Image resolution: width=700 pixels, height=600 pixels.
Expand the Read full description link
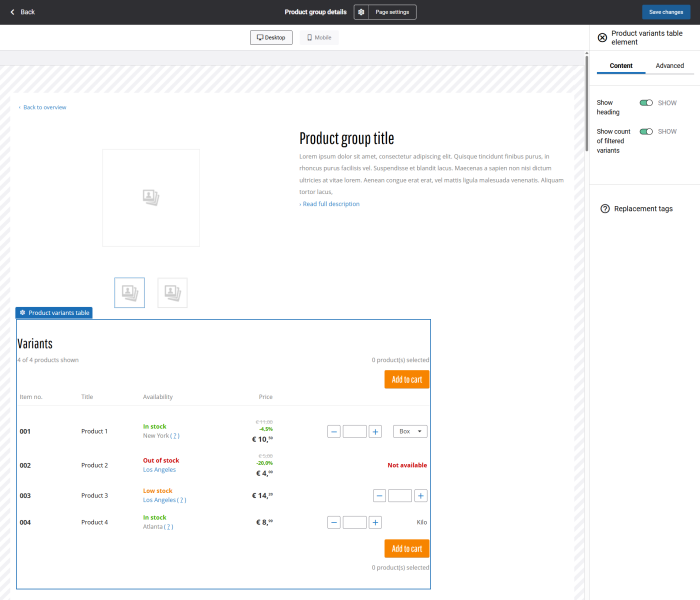pyautogui.click(x=330, y=204)
